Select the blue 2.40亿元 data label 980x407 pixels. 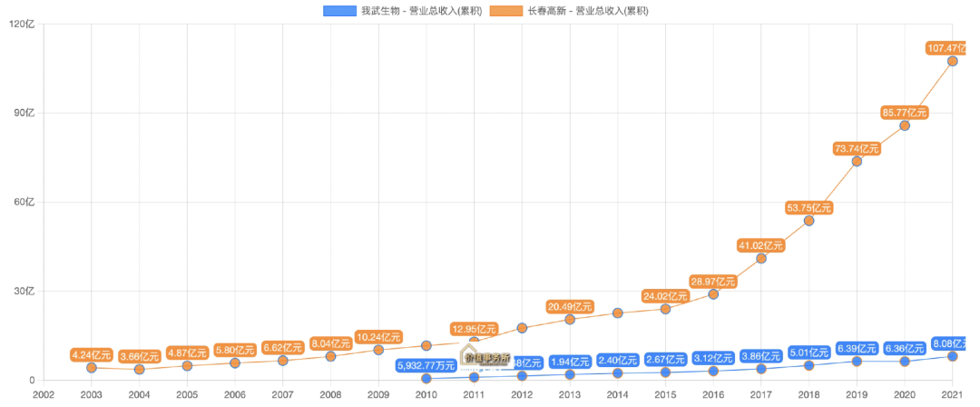618,361
